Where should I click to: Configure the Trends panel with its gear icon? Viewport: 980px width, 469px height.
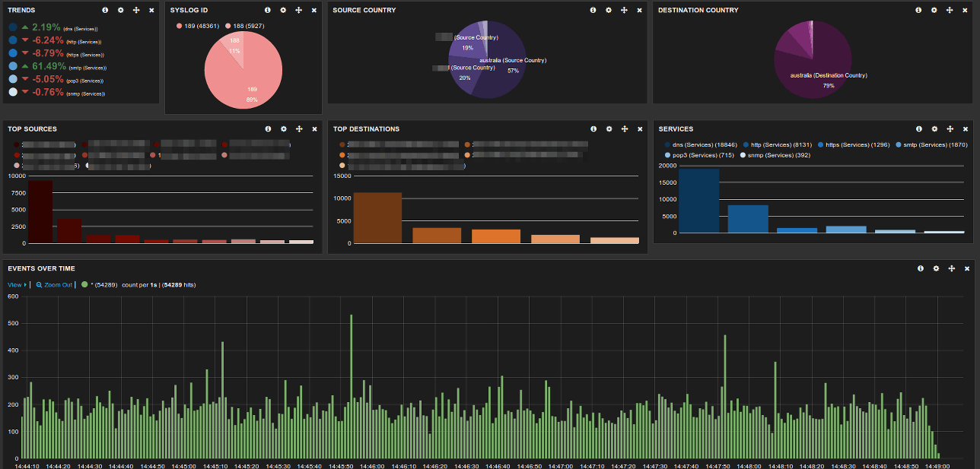[120, 11]
